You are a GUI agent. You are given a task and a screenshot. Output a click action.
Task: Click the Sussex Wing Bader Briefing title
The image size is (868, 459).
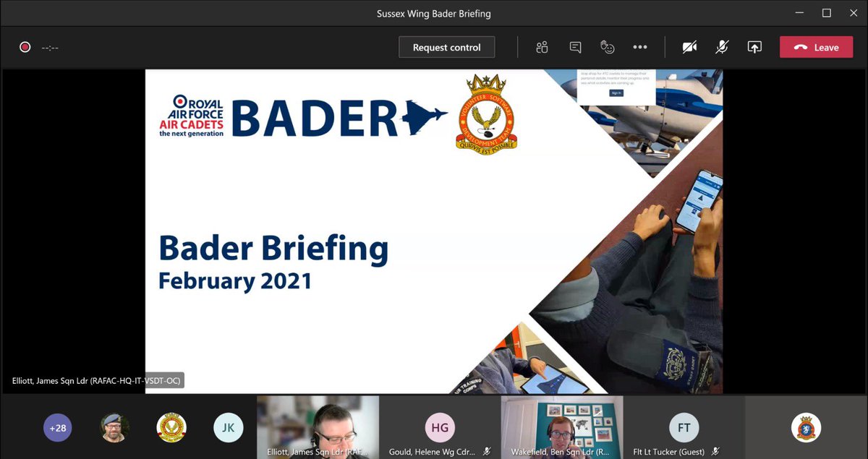point(433,13)
